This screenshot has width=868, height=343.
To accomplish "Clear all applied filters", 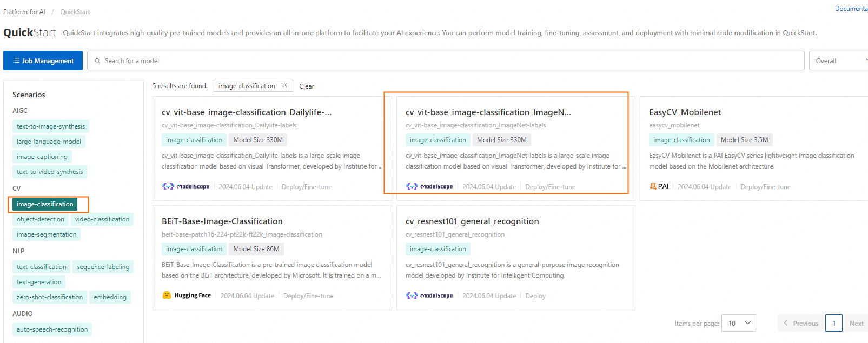I will tap(307, 86).
